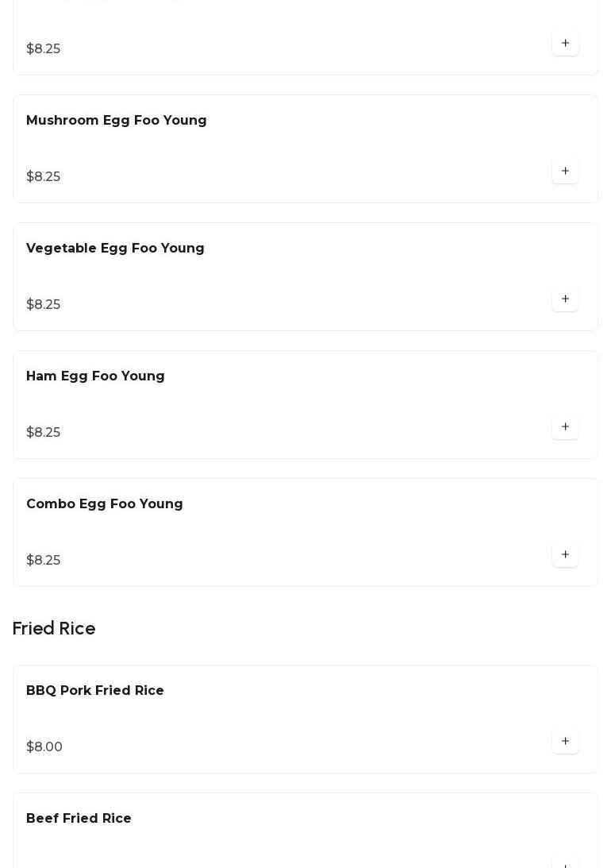This screenshot has width=611, height=868.
Task: Click plus icon for Vegetable Egg Foo Young
Action: (x=565, y=299)
